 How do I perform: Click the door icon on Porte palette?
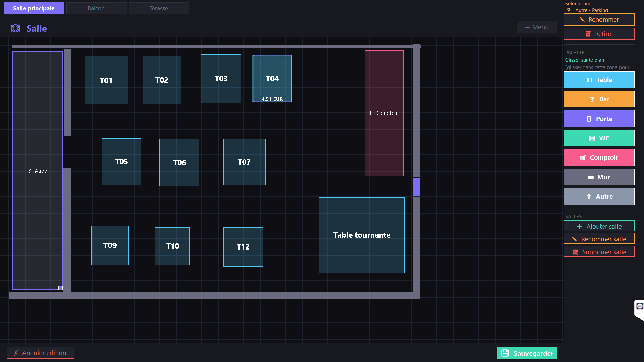[x=589, y=119]
